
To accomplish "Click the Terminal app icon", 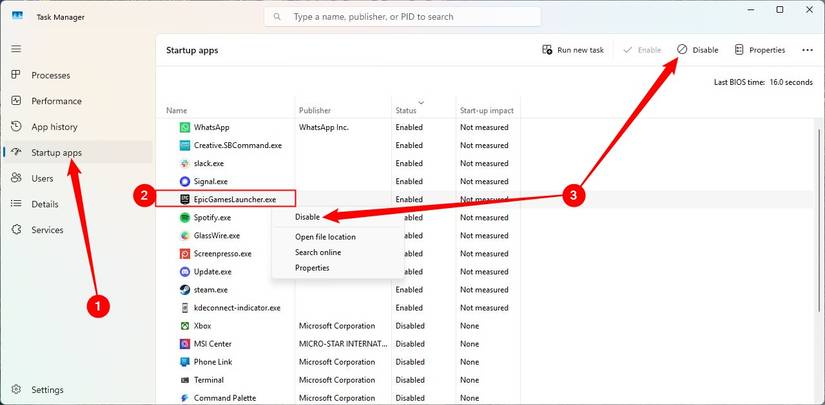I will [185, 380].
